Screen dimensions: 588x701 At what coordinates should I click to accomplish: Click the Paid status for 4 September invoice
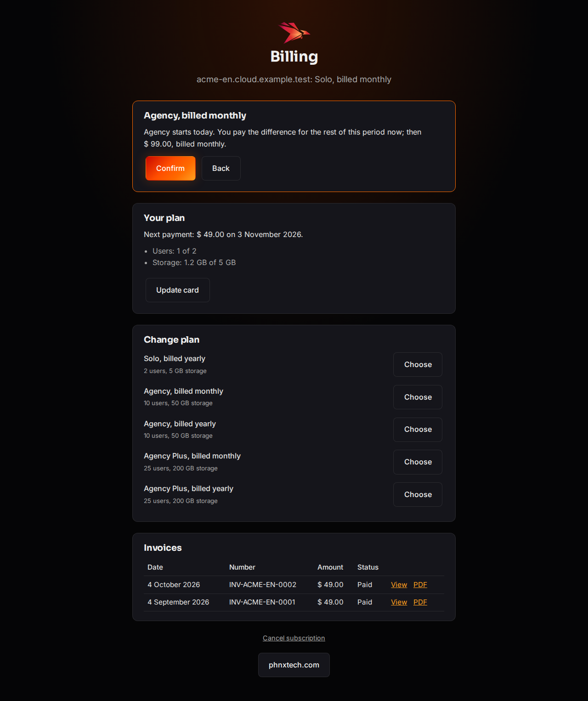[365, 602]
